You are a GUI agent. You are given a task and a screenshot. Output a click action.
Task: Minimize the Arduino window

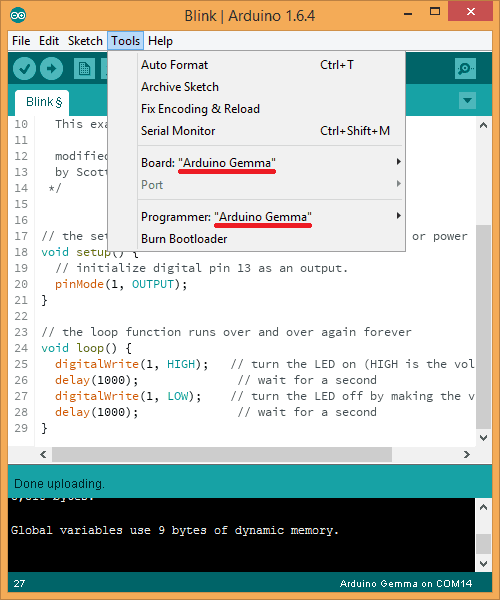(408, 13)
